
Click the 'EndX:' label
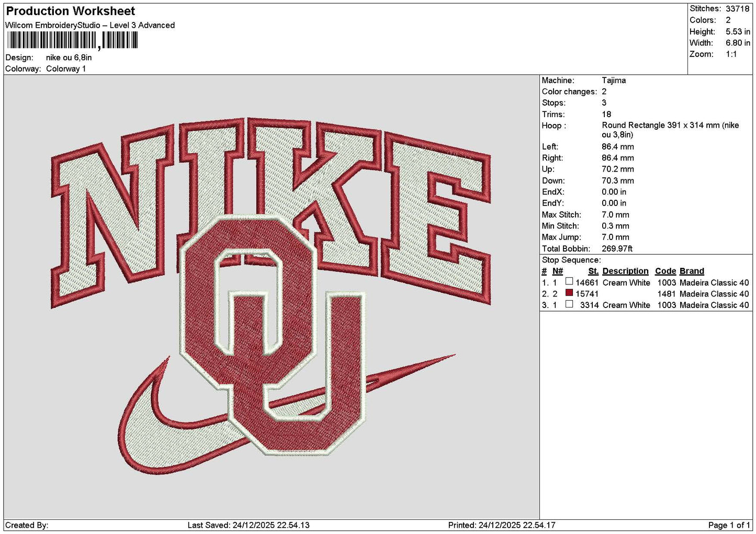[x=553, y=192]
